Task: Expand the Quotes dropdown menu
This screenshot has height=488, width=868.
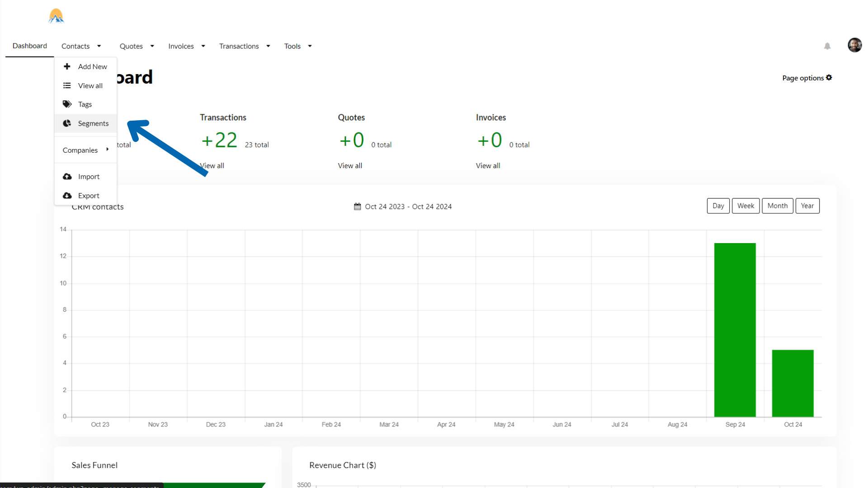Action: point(137,46)
